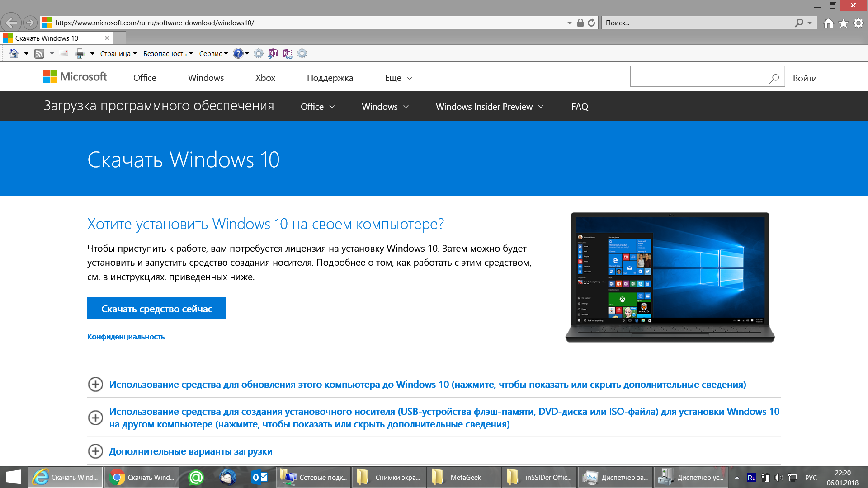Click the Send to OneNote icon
The image size is (868, 488).
tap(273, 54)
